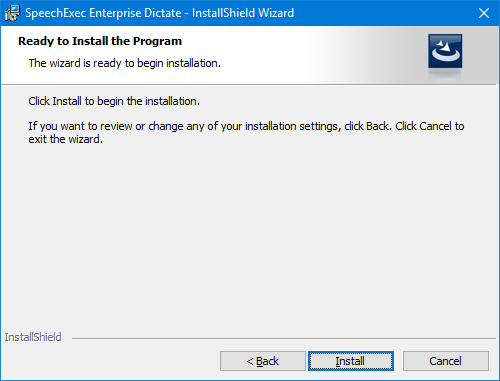500x381 pixels.
Task: Click the paragraph about reviewing installation settings
Action: [x=246, y=133]
